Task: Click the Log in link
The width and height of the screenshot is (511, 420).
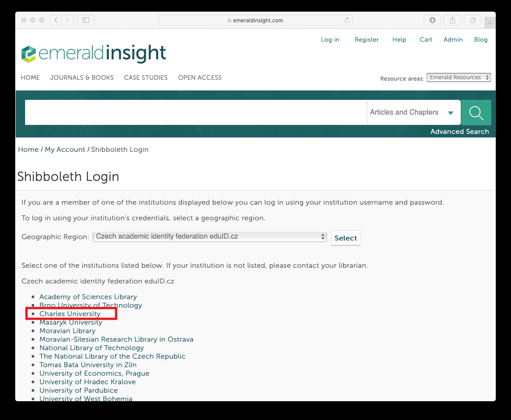Action: pos(330,39)
